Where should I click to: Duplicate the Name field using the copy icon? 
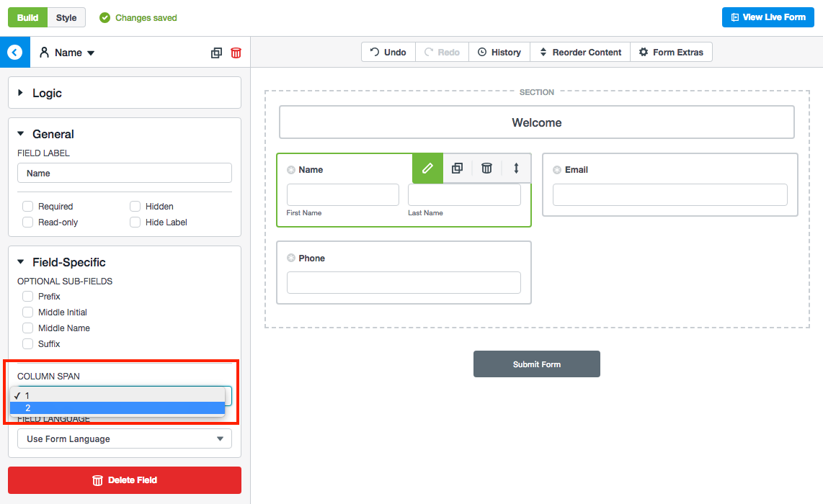coord(457,168)
